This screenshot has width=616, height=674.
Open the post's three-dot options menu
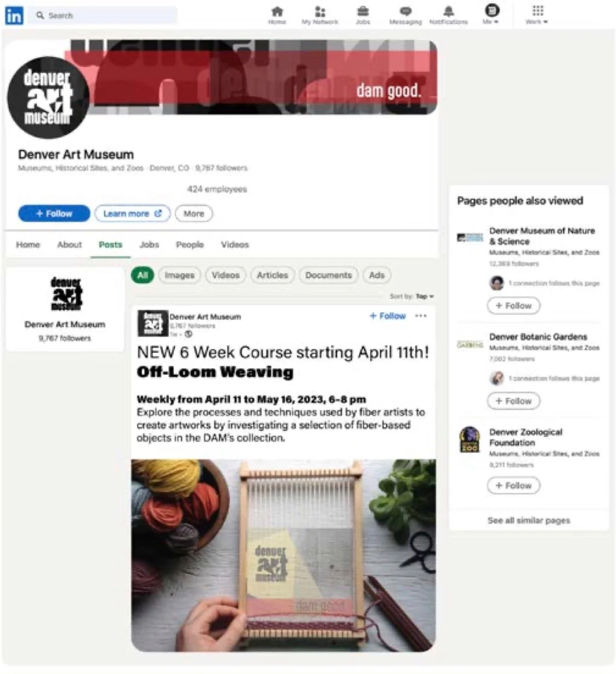click(x=421, y=316)
